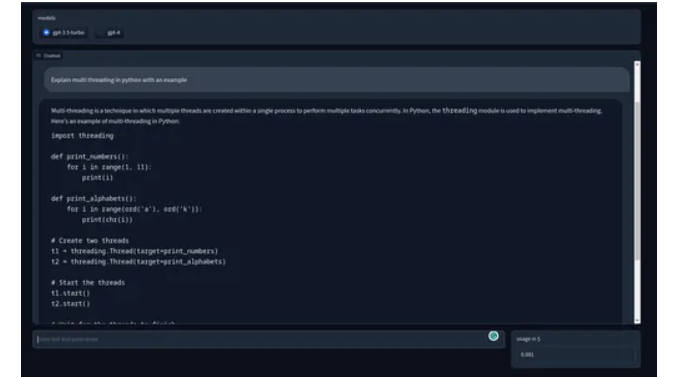Click the "models" label text
680x378 pixels.
[46, 18]
